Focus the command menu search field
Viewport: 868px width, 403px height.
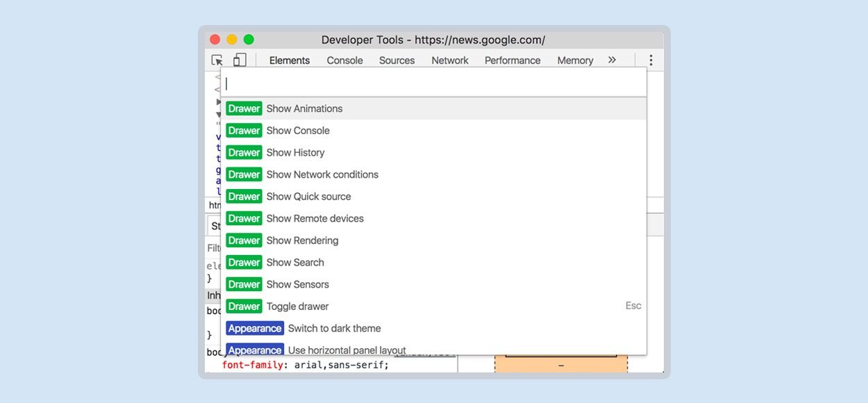[434, 83]
